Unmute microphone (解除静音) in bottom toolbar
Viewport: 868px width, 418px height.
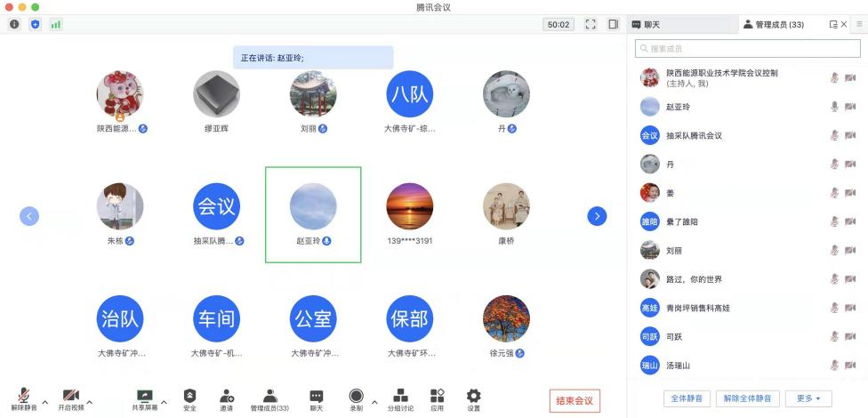24,398
